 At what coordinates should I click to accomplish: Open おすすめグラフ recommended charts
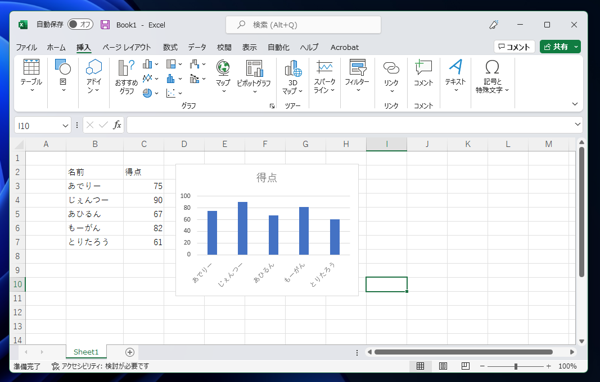pyautogui.click(x=126, y=77)
